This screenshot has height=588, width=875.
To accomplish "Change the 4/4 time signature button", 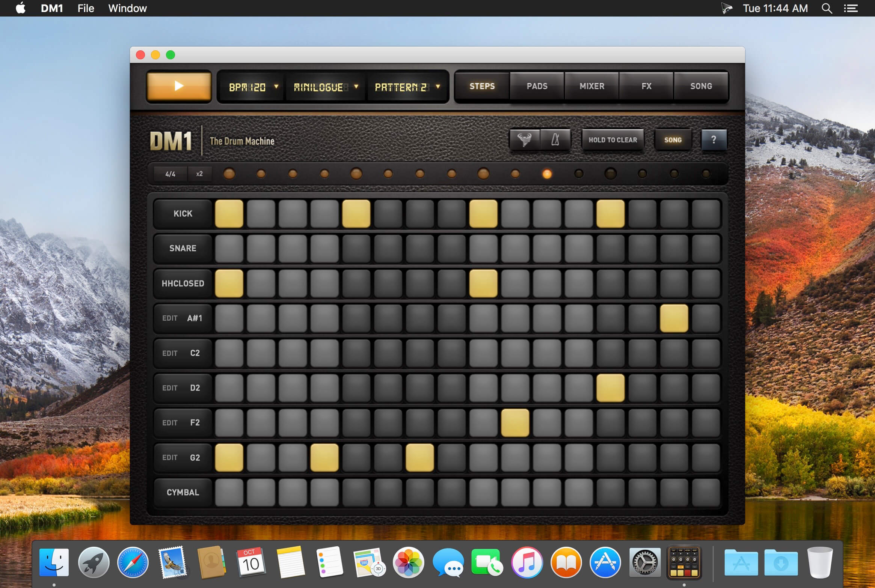I will click(x=170, y=174).
